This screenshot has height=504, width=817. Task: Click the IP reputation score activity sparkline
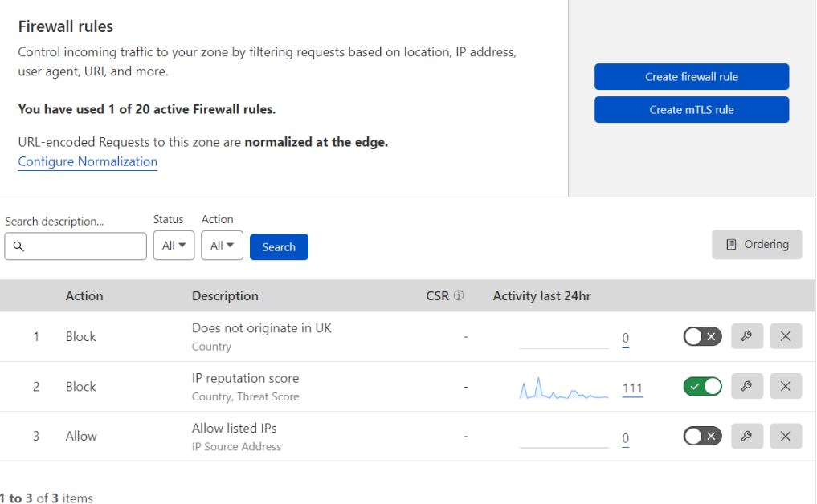[564, 388]
